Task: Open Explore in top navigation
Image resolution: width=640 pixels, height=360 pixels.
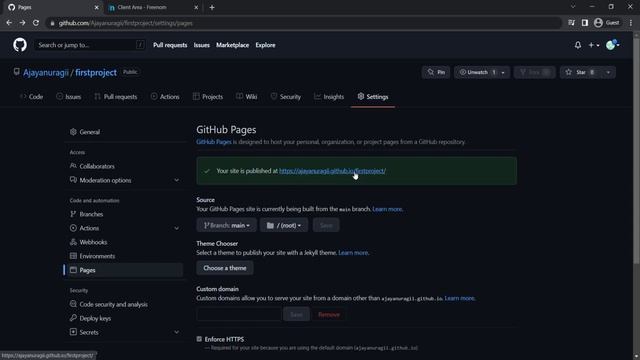Action: (x=265, y=45)
